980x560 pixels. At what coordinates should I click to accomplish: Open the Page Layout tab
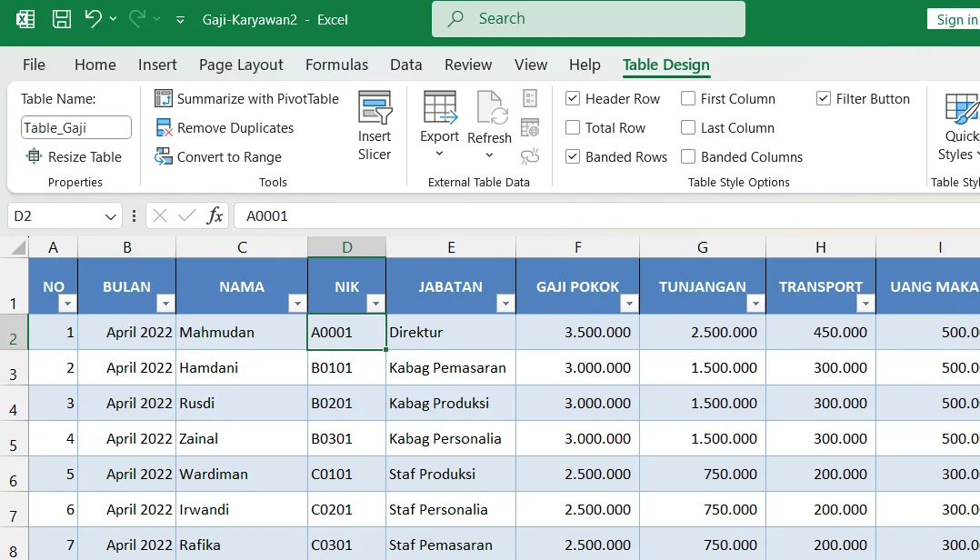coord(241,65)
